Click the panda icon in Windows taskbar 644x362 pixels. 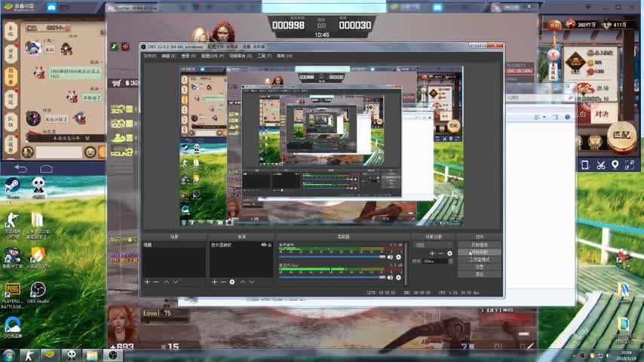(72, 355)
